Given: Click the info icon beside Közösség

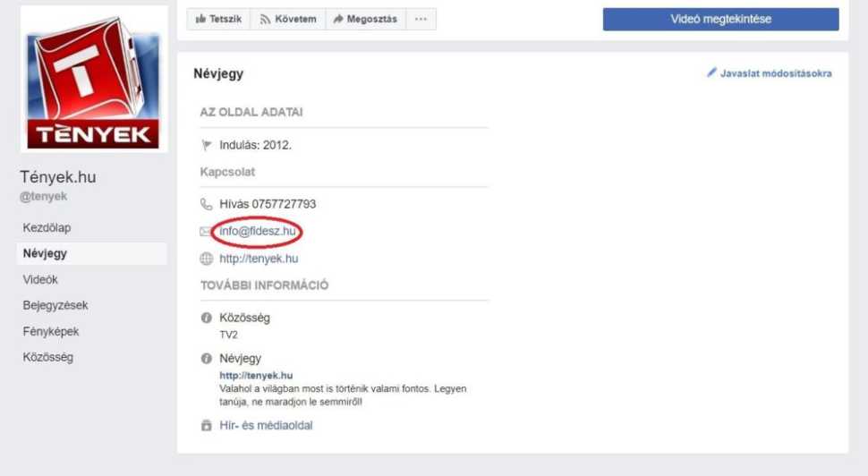Looking at the screenshot, I should pos(207,318).
